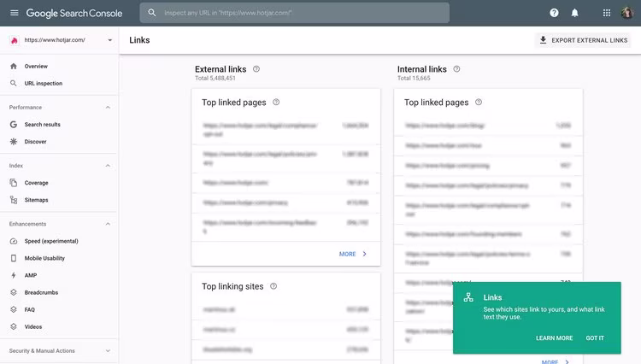641x364 pixels.
Task: Open Coverage report
Action: point(37,183)
